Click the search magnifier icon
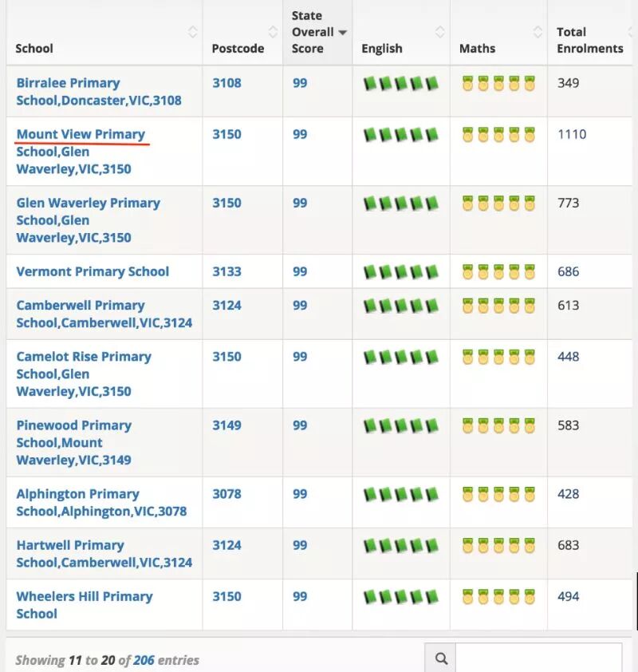638x672 pixels. pos(440,658)
